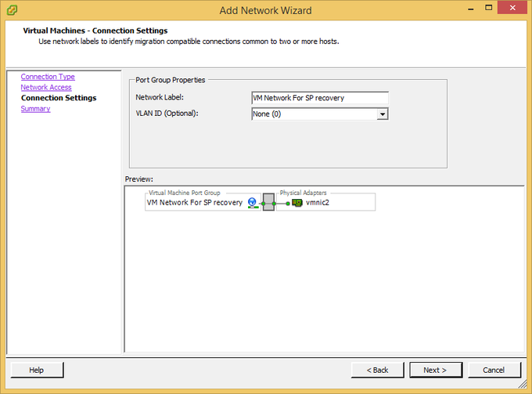Click the vSphere logo in title bar
The image size is (532, 394).
(x=12, y=10)
